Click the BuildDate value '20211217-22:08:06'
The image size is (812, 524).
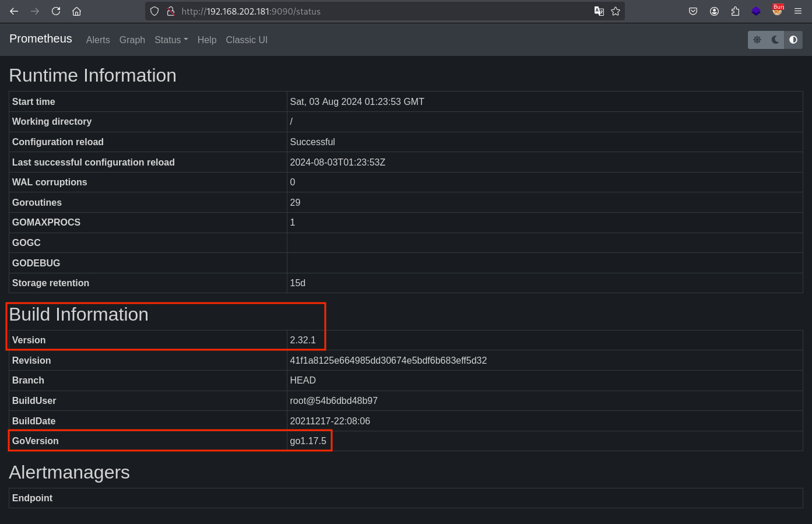[330, 421]
